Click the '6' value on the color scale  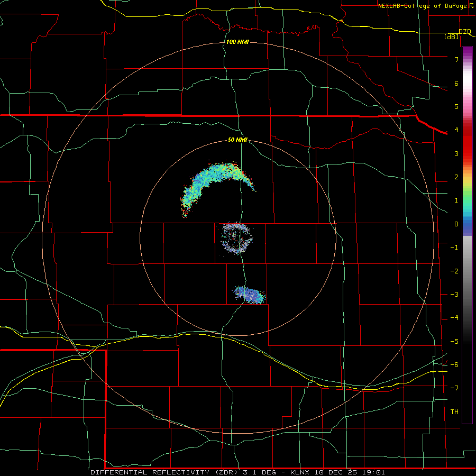[456, 83]
